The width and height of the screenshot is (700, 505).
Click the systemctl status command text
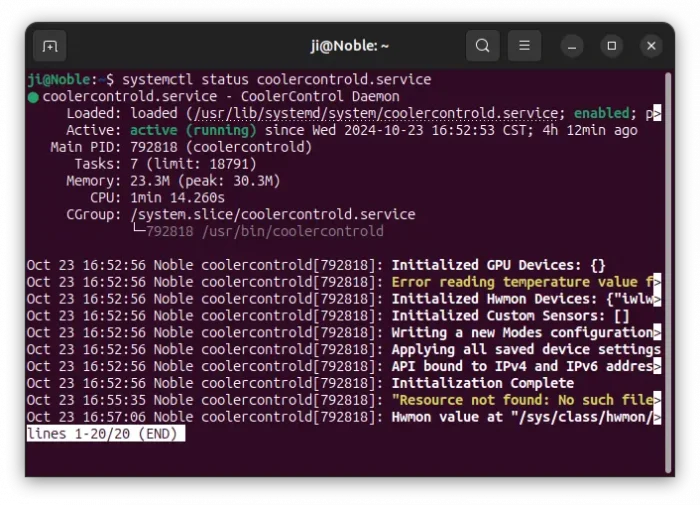coord(276,80)
